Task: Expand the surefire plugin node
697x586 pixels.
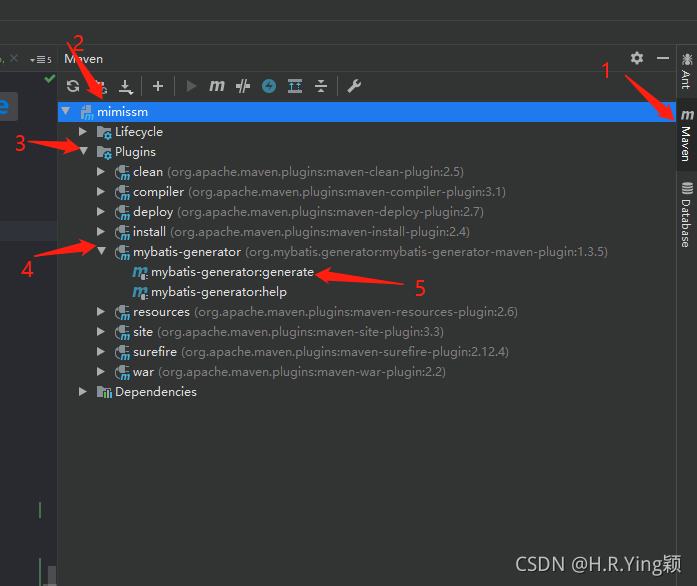Action: 101,351
